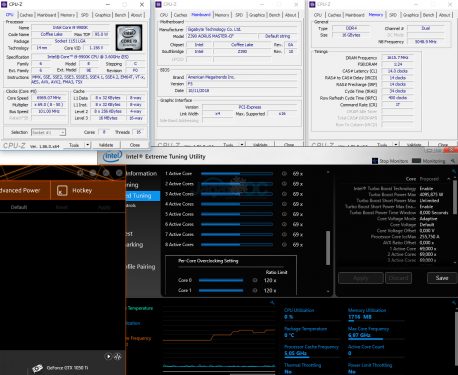Click the Intel Core i9 processor logo
Image resolution: width=458 pixels, height=375 pixels.
(x=129, y=37)
